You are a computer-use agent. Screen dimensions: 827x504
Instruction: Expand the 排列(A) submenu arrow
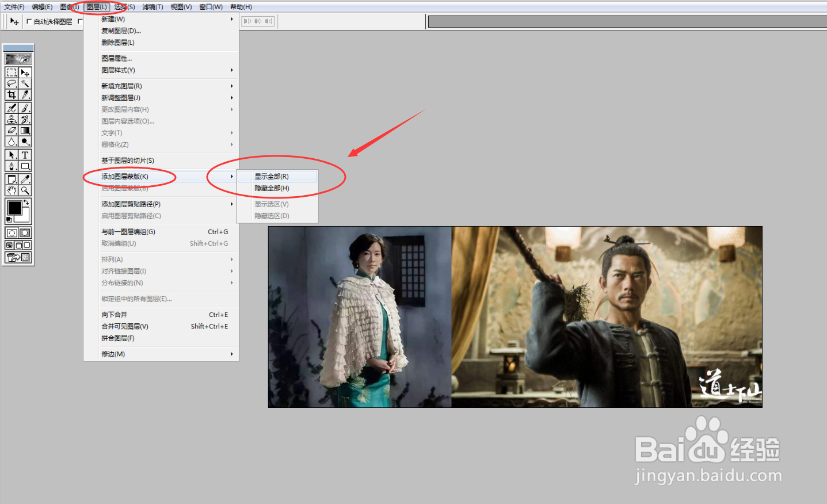[231, 259]
